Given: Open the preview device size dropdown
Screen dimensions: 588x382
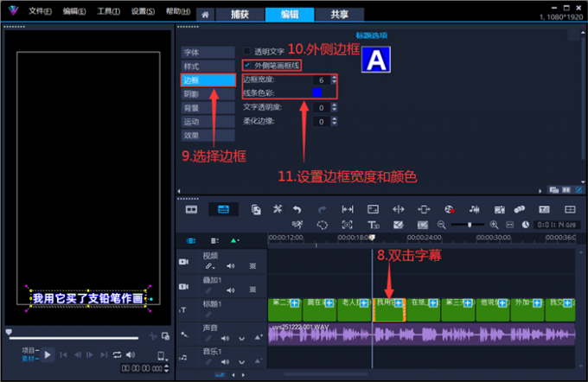Looking at the screenshot, I should [x=162, y=355].
